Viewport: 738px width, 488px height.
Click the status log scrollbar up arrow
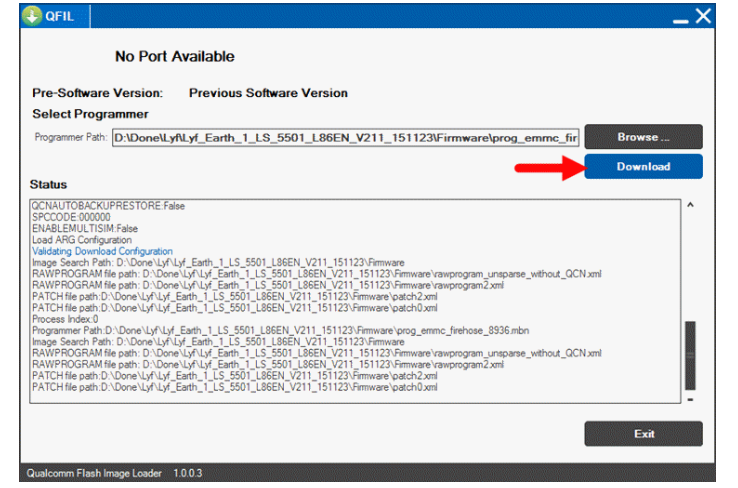[x=690, y=205]
